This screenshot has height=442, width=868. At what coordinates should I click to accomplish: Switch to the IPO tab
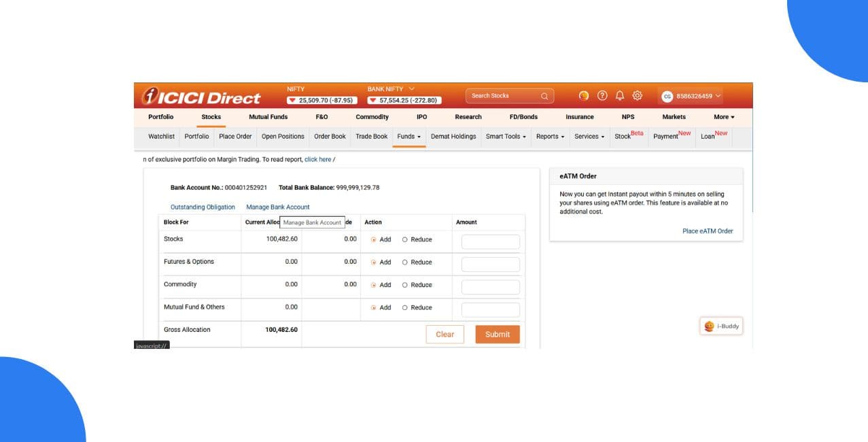421,117
